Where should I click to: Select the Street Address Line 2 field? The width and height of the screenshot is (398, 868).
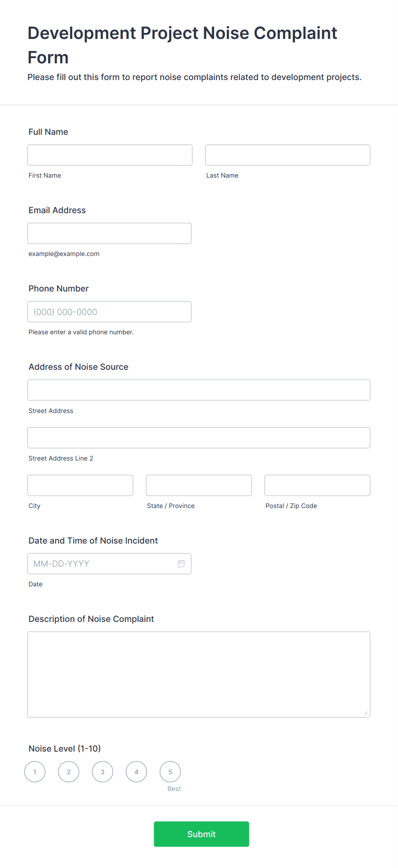199,437
